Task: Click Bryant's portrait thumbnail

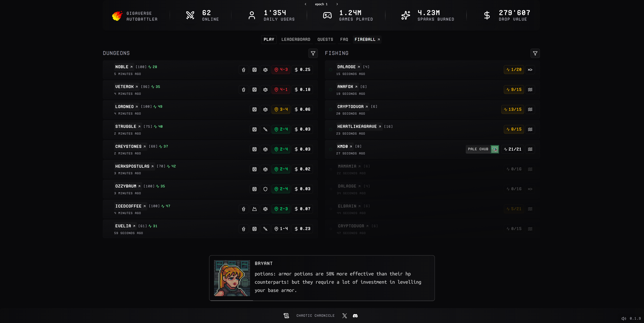Action: pos(232,278)
